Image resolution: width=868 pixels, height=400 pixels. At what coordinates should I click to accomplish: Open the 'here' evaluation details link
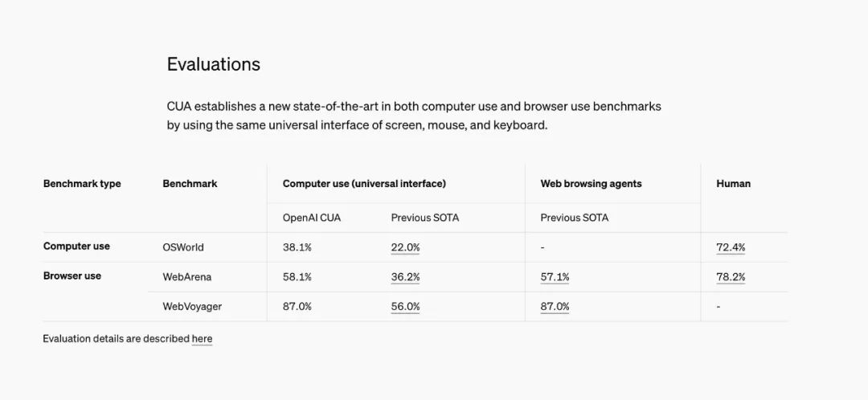202,339
